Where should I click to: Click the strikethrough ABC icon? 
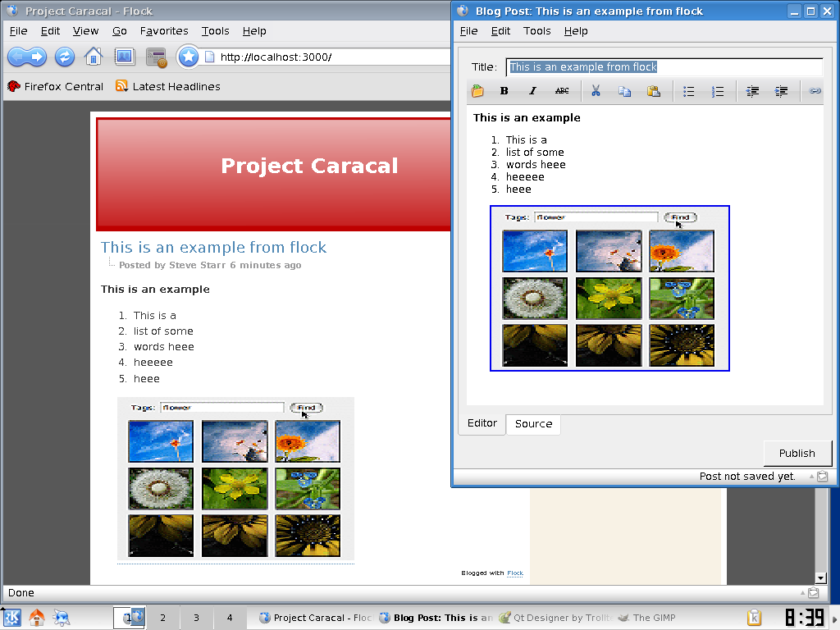562,91
